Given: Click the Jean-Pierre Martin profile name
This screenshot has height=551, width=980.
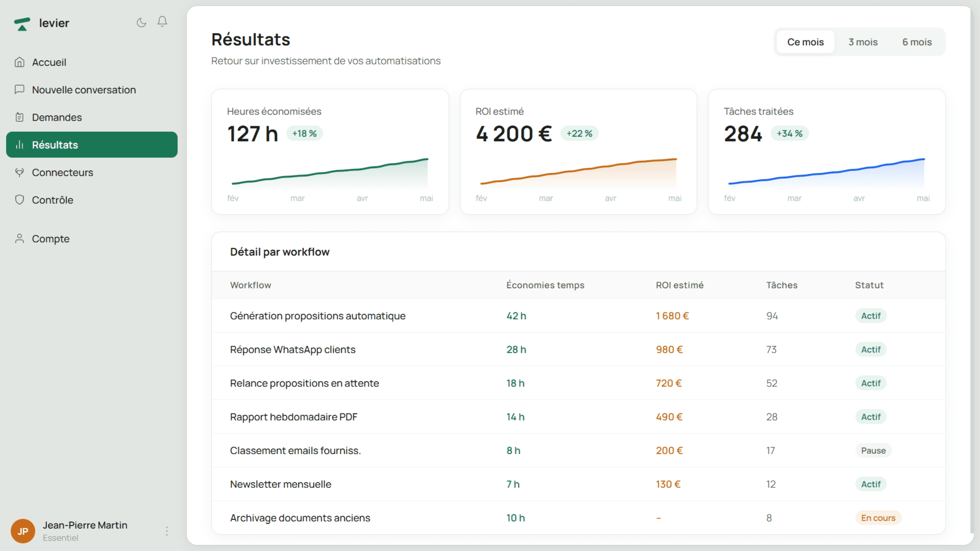Looking at the screenshot, I should [85, 525].
